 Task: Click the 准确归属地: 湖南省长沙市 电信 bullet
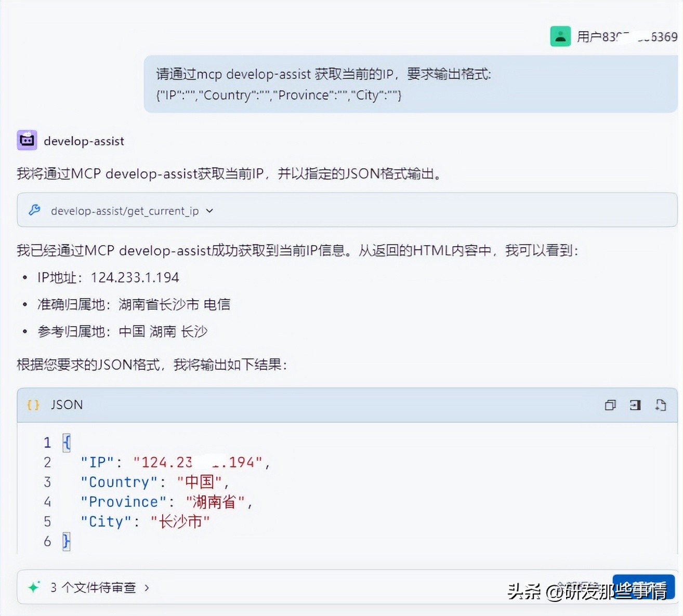click(134, 304)
